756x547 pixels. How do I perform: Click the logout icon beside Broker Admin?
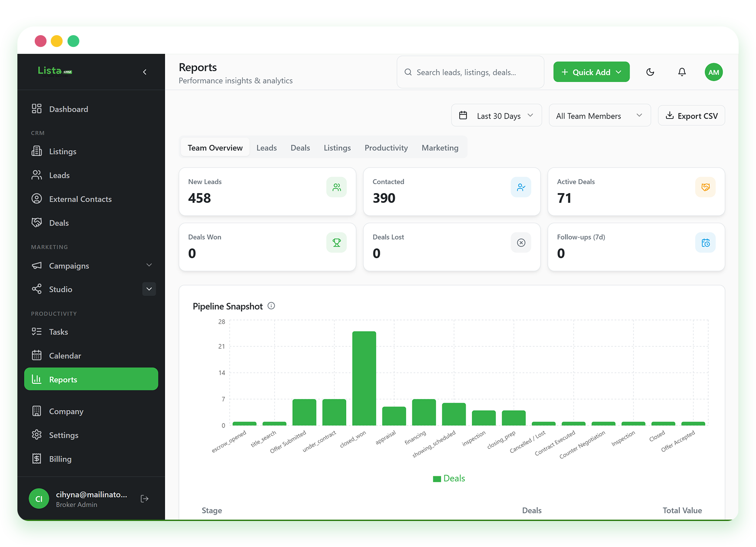(145, 499)
